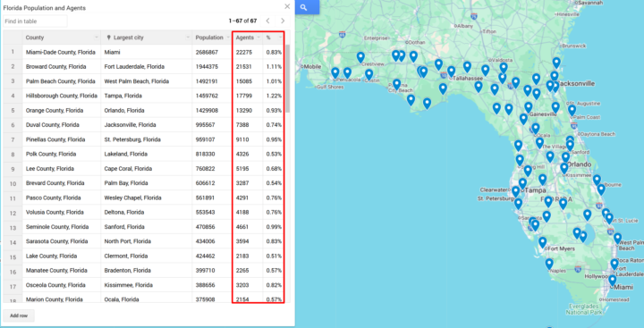Viewport: 644px width, 328px height.
Task: Select Broward County, Florida cell
Action: 62,66
